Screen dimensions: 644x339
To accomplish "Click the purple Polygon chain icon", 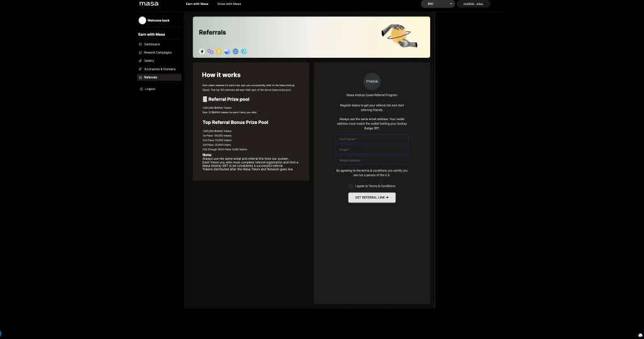I will click(x=210, y=52).
